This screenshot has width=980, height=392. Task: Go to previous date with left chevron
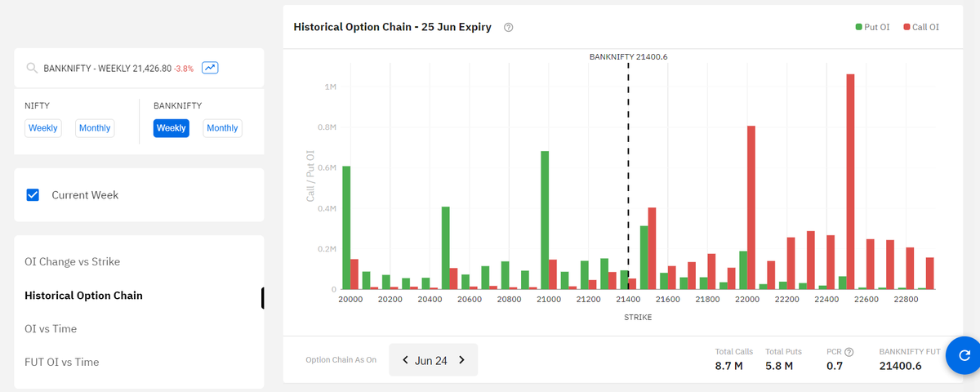click(x=405, y=360)
